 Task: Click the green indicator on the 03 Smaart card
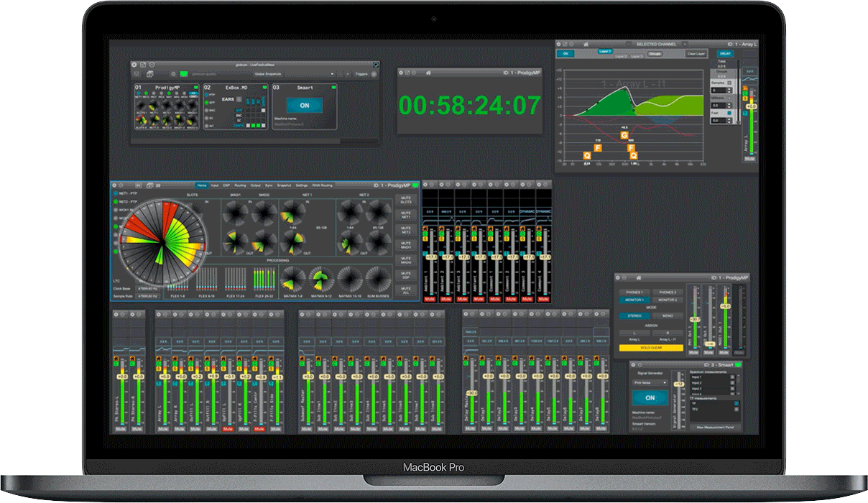[x=334, y=87]
